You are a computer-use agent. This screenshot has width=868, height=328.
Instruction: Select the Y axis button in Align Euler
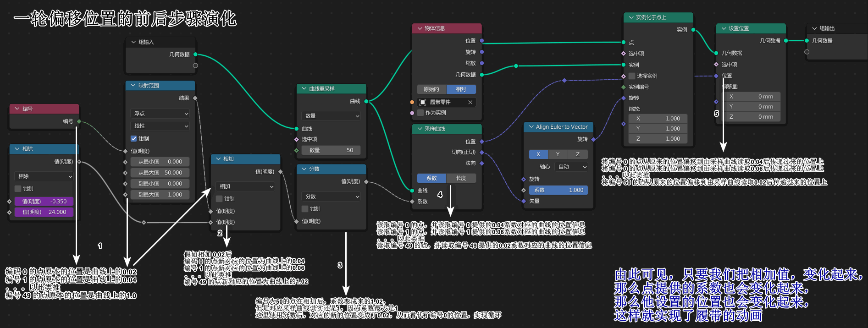(558, 154)
